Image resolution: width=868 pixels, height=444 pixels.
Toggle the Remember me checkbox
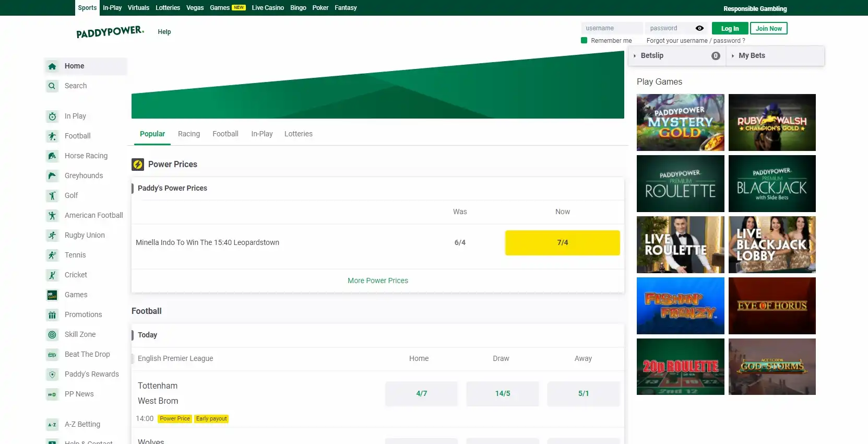click(584, 40)
